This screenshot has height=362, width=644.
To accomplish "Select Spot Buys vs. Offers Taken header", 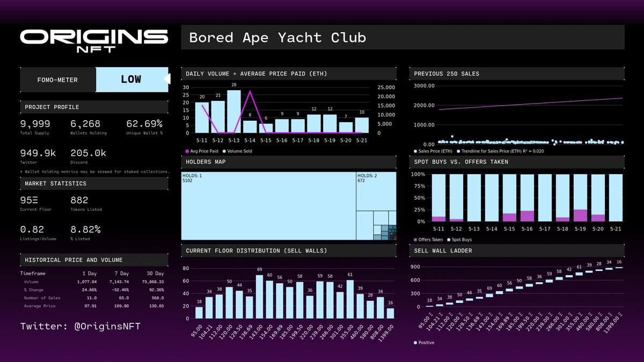I will 517,161.
